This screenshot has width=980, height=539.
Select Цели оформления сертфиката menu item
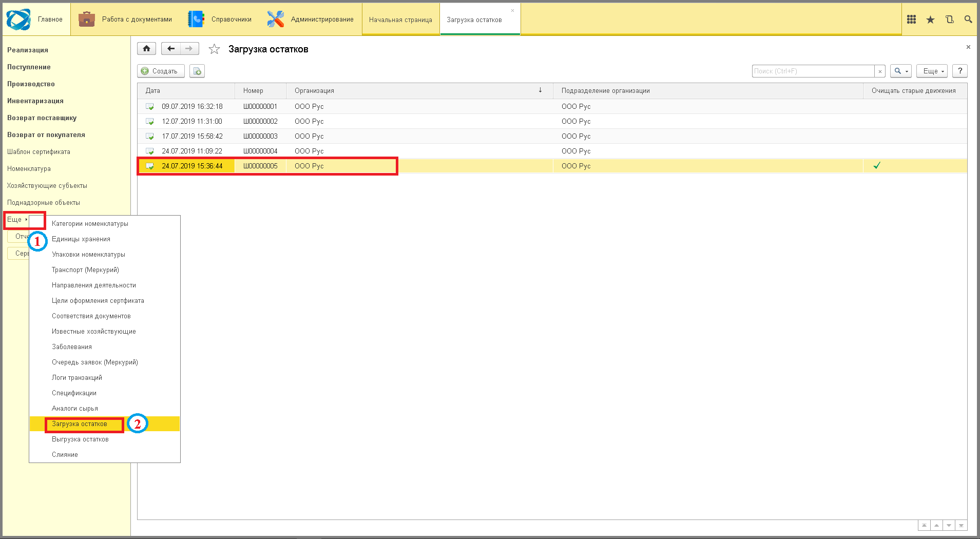coord(105,301)
